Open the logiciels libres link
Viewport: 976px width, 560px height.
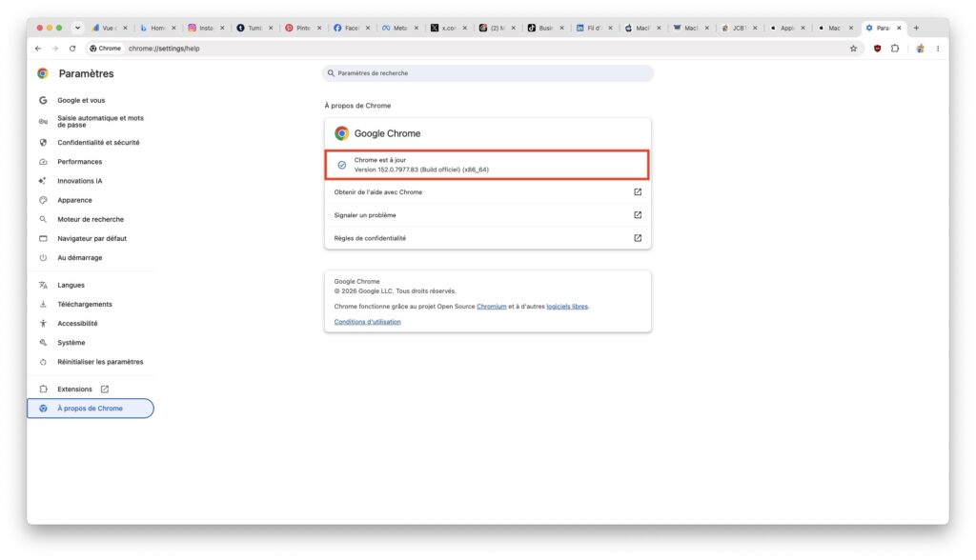tap(567, 307)
